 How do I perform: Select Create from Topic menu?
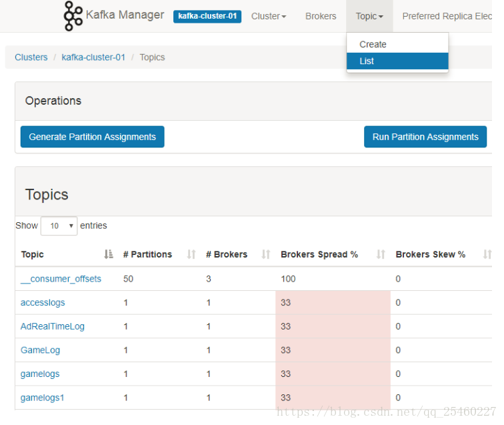[397, 45]
